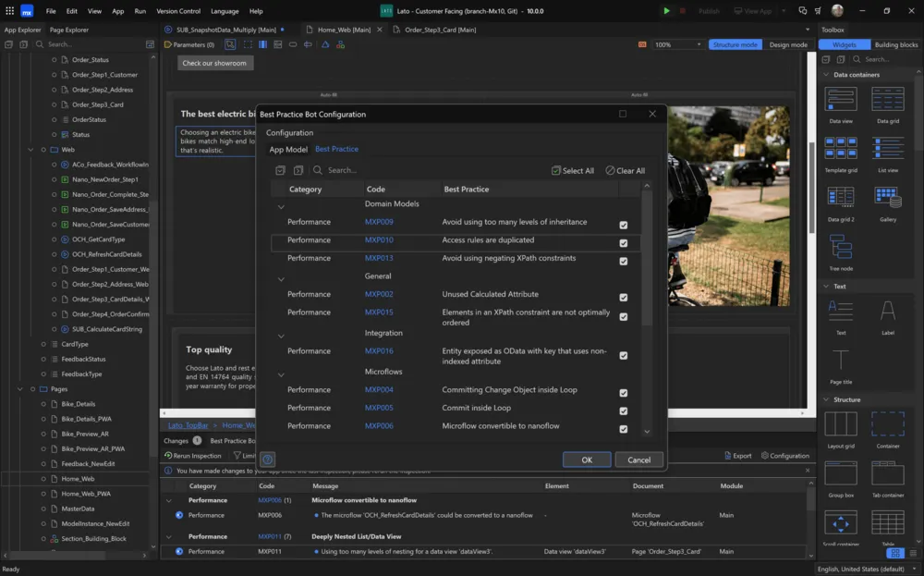
Task: Select the Container structure widget
Action: point(887,430)
